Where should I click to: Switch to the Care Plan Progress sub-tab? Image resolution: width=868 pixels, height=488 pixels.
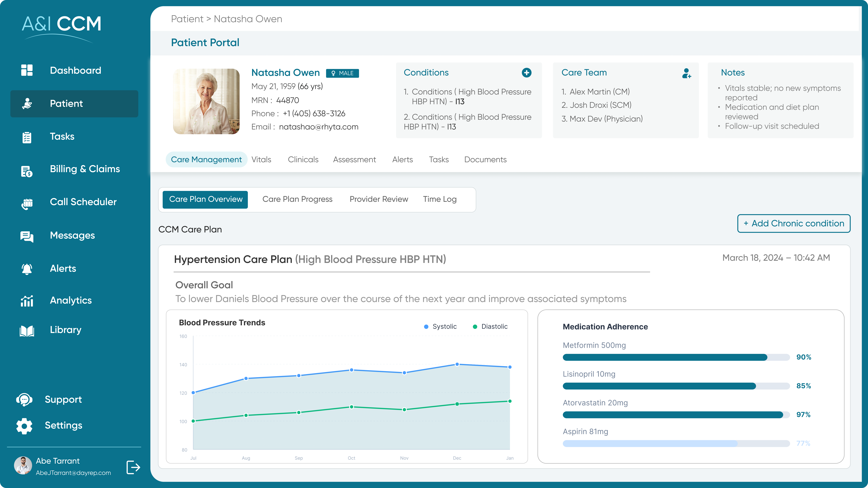(x=298, y=199)
